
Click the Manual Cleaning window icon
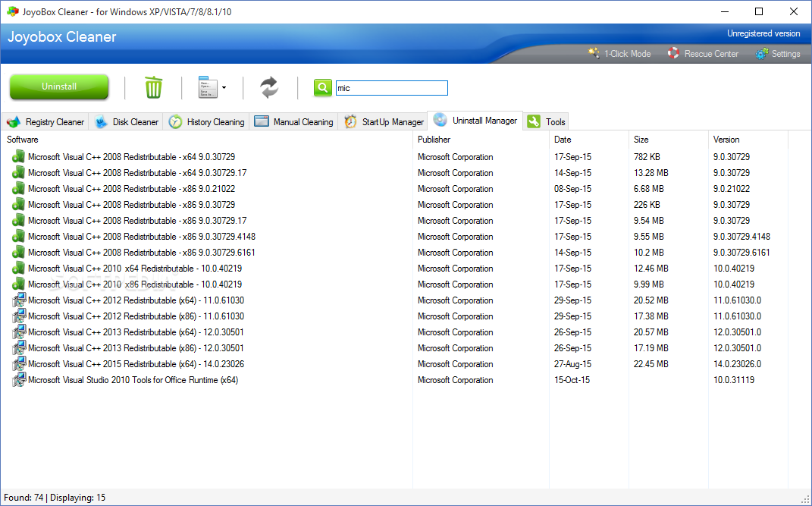pos(262,121)
